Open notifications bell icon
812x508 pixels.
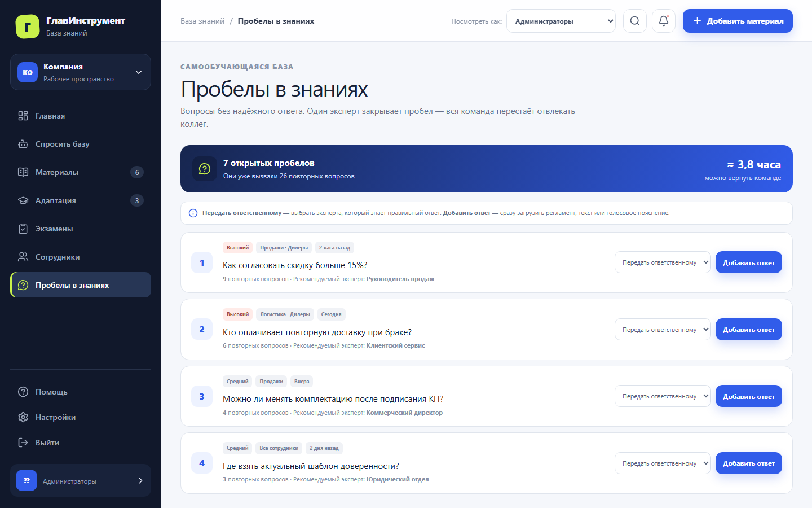(x=664, y=21)
